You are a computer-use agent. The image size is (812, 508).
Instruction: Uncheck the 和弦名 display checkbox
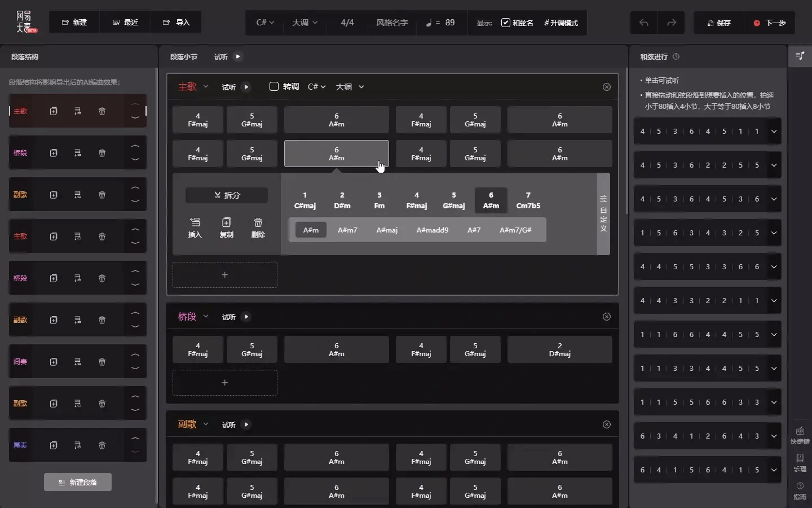point(506,23)
